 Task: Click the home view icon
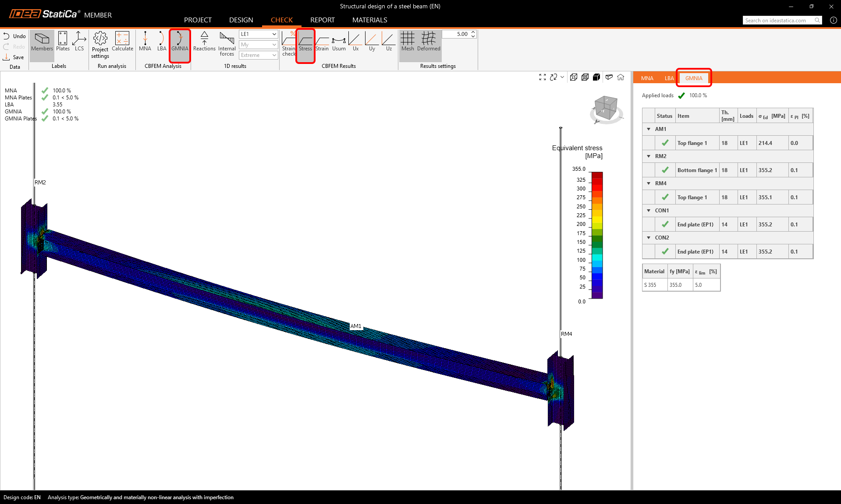click(621, 78)
